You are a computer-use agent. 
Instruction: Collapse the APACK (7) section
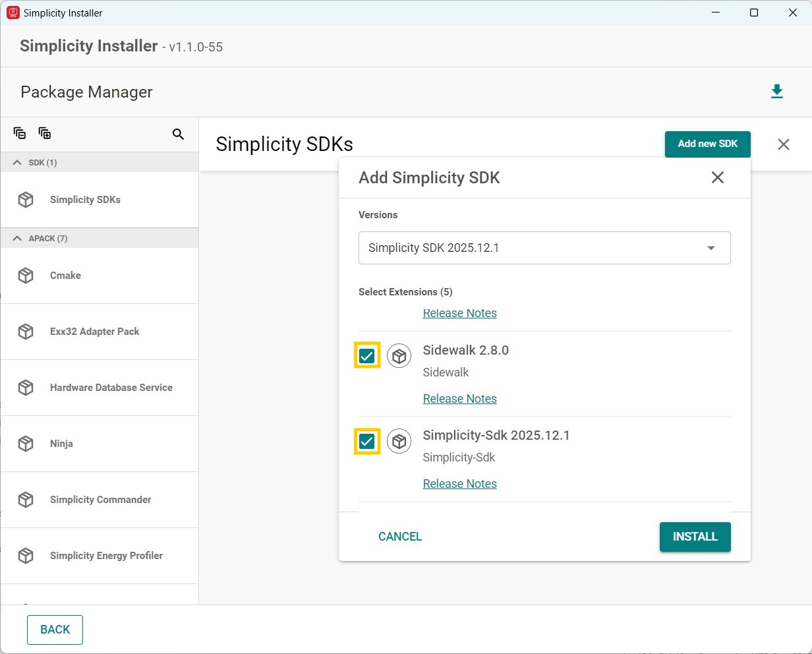point(16,238)
